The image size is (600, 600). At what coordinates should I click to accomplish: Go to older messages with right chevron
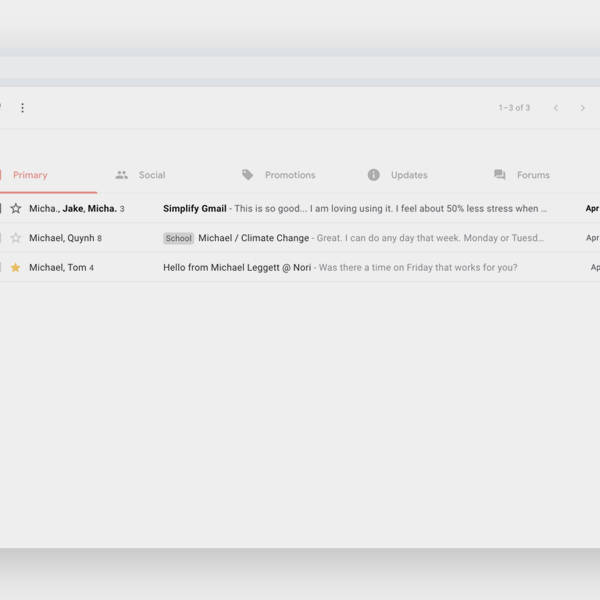(x=583, y=108)
